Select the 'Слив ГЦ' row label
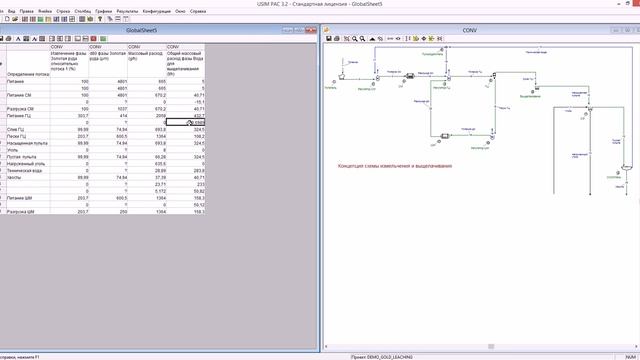 [x=16, y=129]
